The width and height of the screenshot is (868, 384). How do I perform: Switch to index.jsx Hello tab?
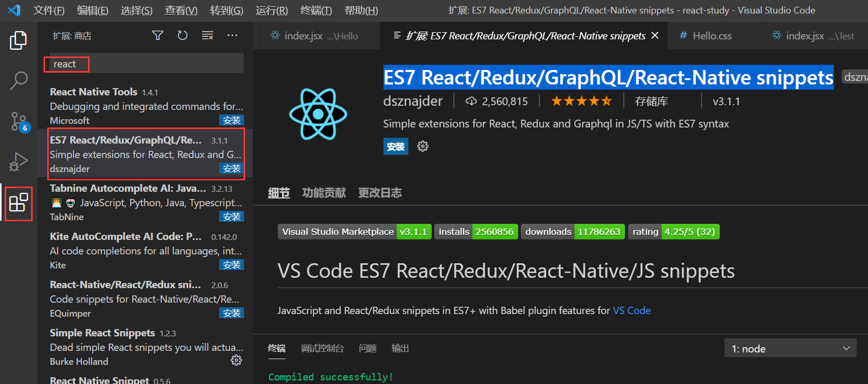point(316,36)
